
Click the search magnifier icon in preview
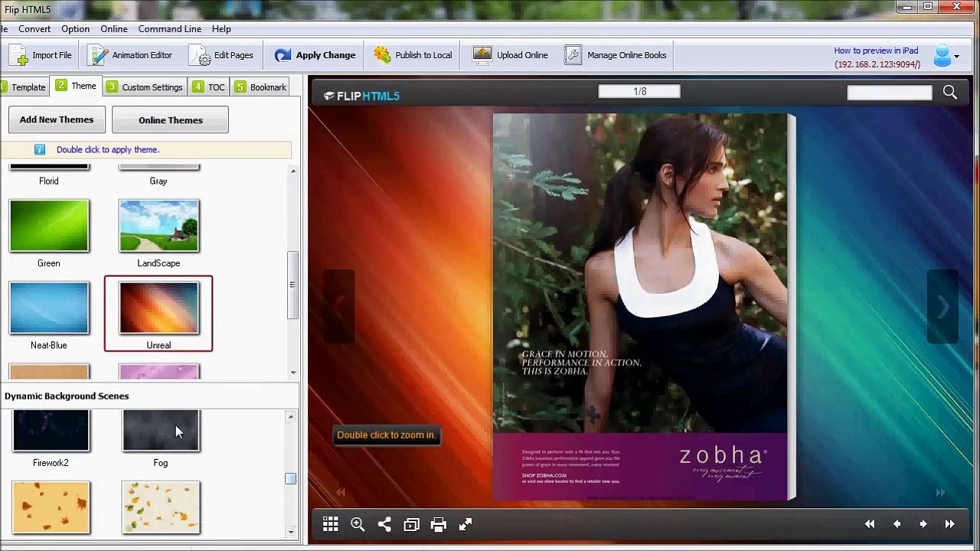[949, 93]
